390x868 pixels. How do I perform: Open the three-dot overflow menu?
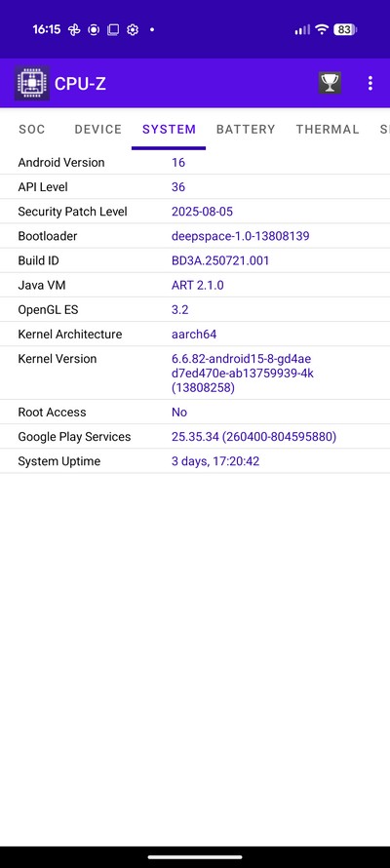(370, 83)
